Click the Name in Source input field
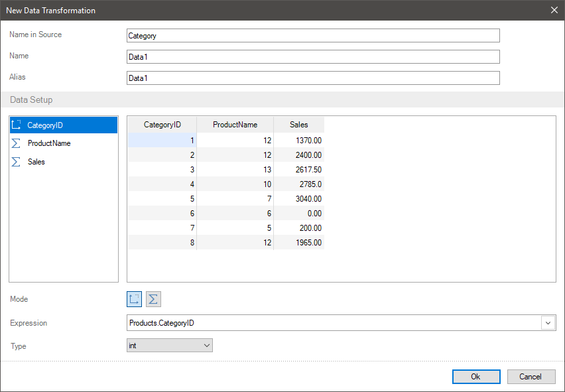 point(312,36)
